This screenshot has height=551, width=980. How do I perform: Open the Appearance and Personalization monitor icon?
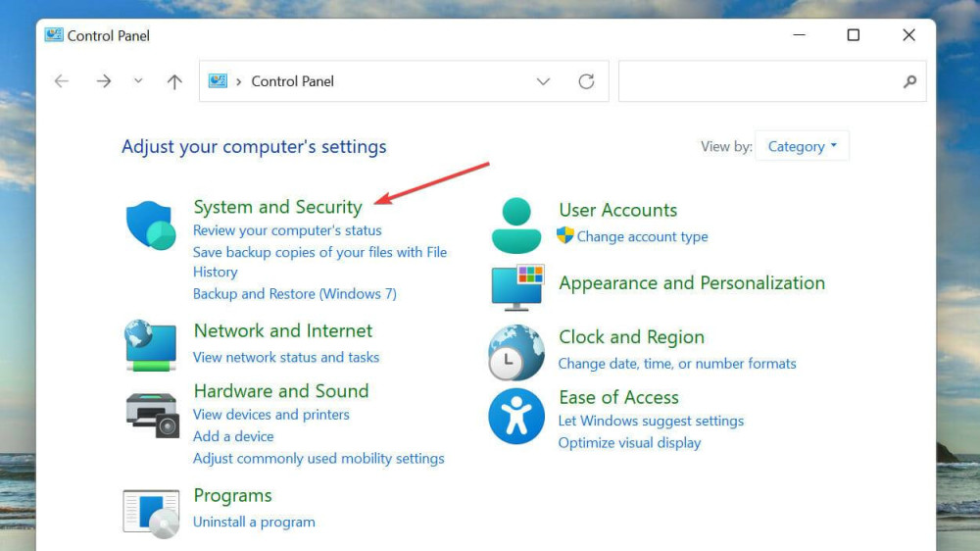point(516,287)
